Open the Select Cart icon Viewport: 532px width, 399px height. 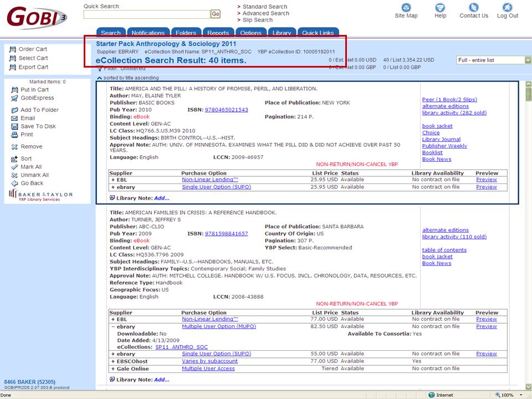[x=13, y=58]
